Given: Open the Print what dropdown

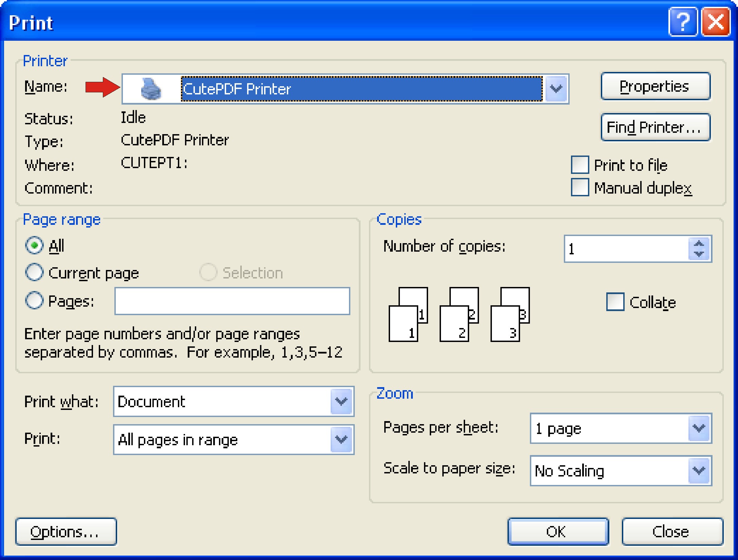Looking at the screenshot, I should [341, 401].
